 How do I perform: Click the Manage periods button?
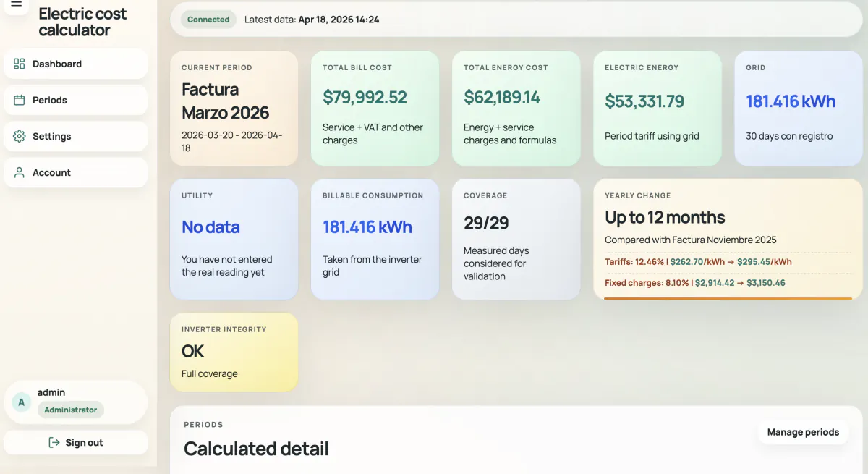(803, 432)
